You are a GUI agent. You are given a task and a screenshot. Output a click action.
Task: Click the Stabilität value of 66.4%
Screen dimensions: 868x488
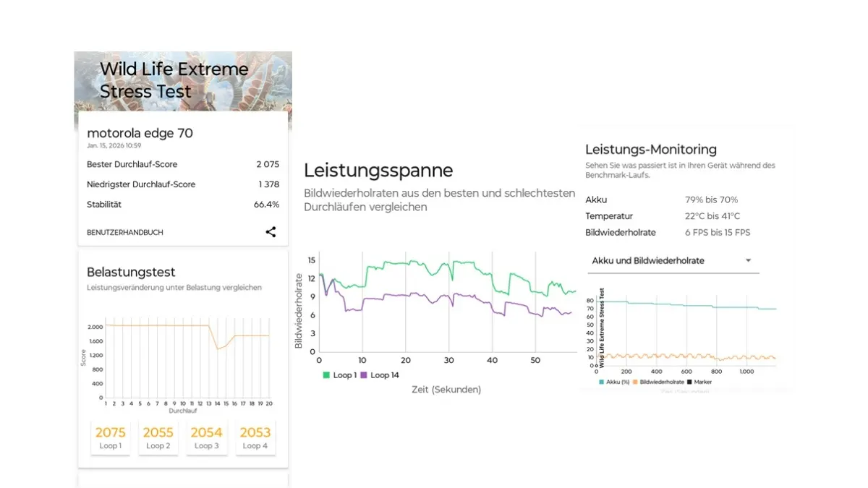268,204
